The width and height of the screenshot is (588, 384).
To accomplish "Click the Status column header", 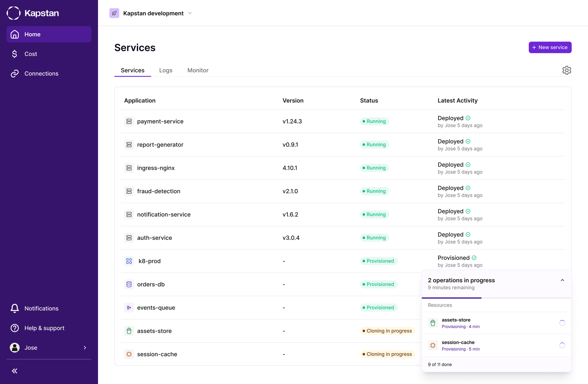I will point(369,101).
